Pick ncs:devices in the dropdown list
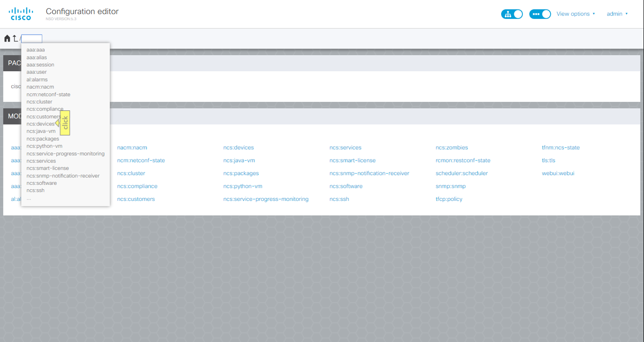Viewport: 644px width, 342px height. (41, 124)
